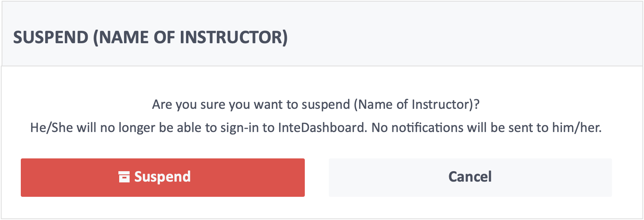
Task: Dismiss dialog using the Cancel button
Action: click(x=470, y=177)
